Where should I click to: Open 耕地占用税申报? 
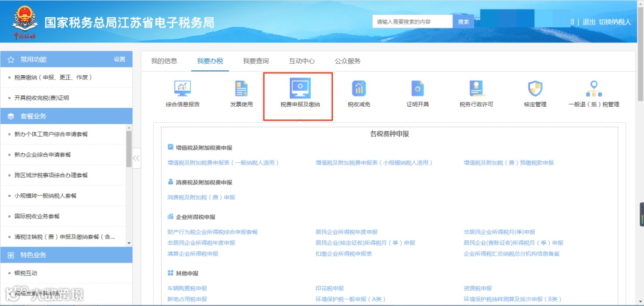pyautogui.click(x=187, y=299)
